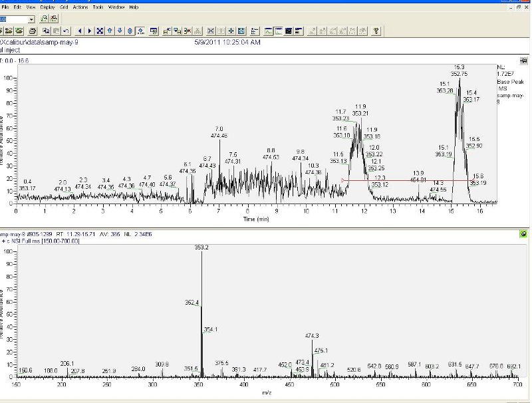Click the magnifier icon beside the combo box

(44, 19)
